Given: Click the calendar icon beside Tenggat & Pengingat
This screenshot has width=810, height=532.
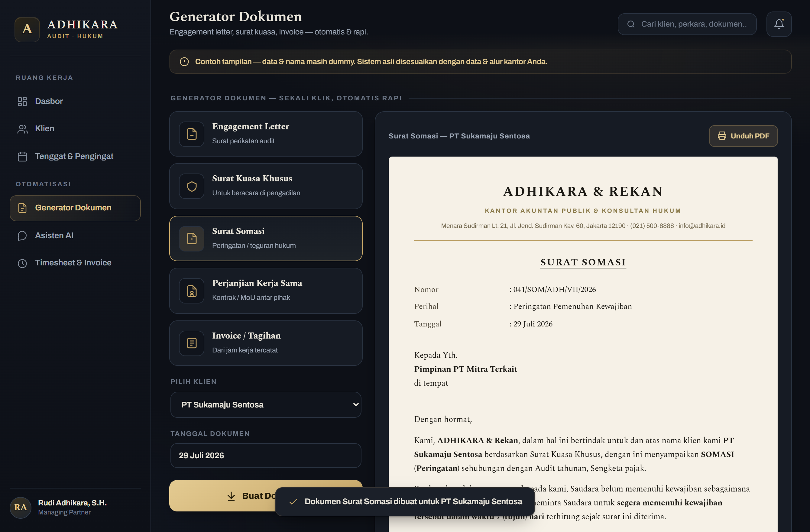Looking at the screenshot, I should pos(22,157).
